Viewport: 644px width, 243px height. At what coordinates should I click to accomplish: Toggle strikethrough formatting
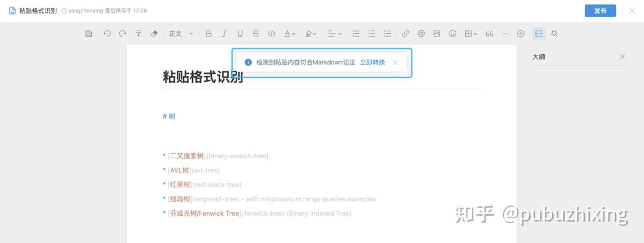255,34
